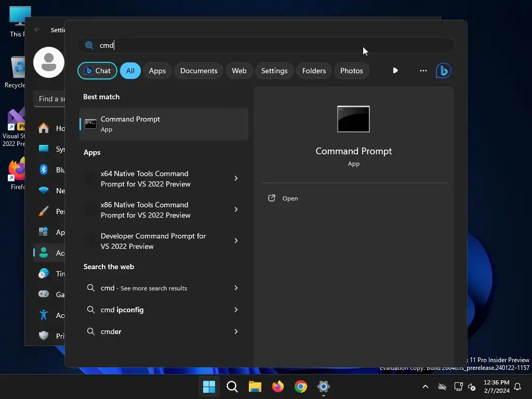Select the All filter tab
This screenshot has height=399, width=532.
130,71
